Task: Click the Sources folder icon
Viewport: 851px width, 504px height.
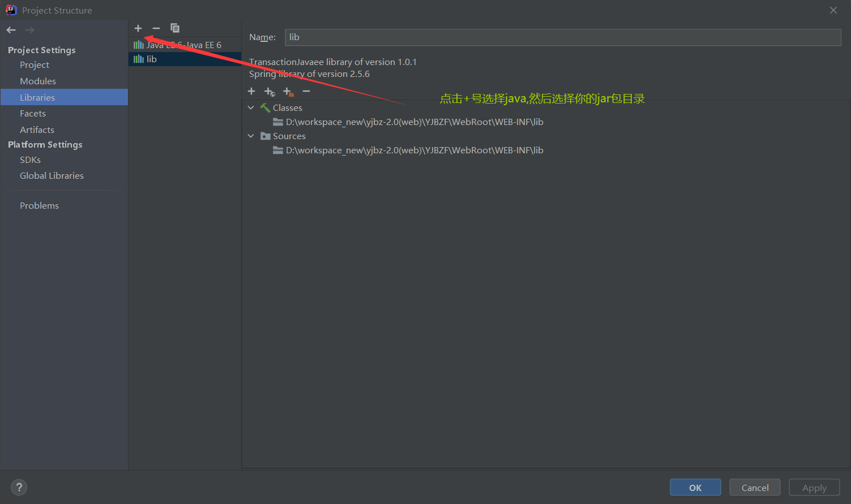Action: [x=265, y=136]
